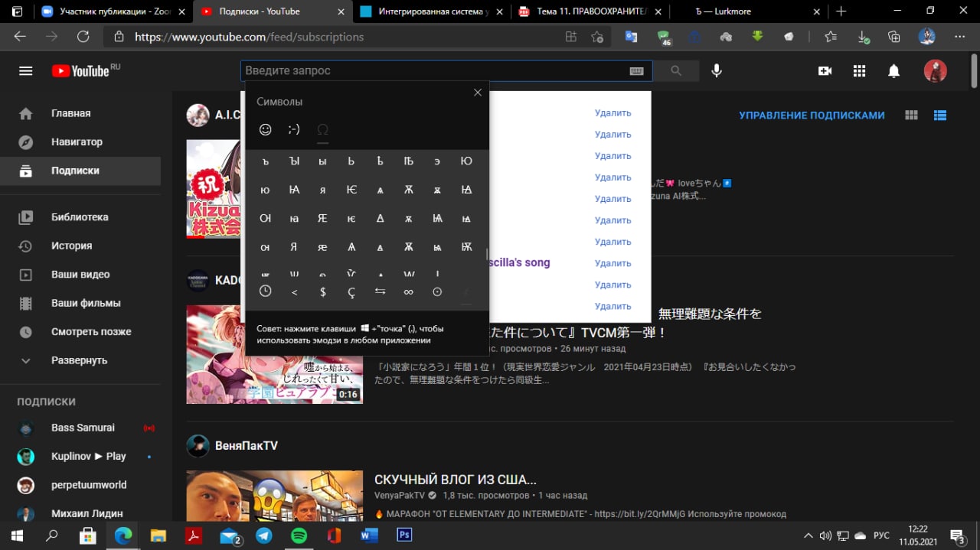Switch to the Ѣ — Lurkmore tab

click(x=748, y=11)
